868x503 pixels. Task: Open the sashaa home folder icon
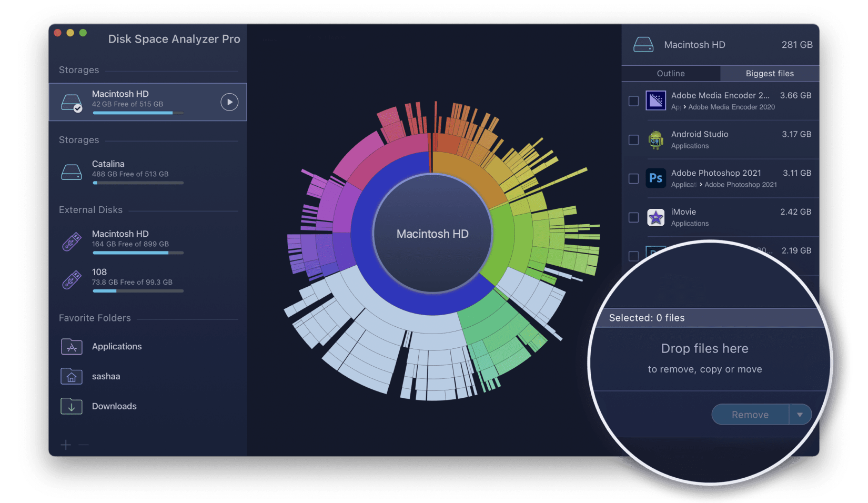(72, 376)
